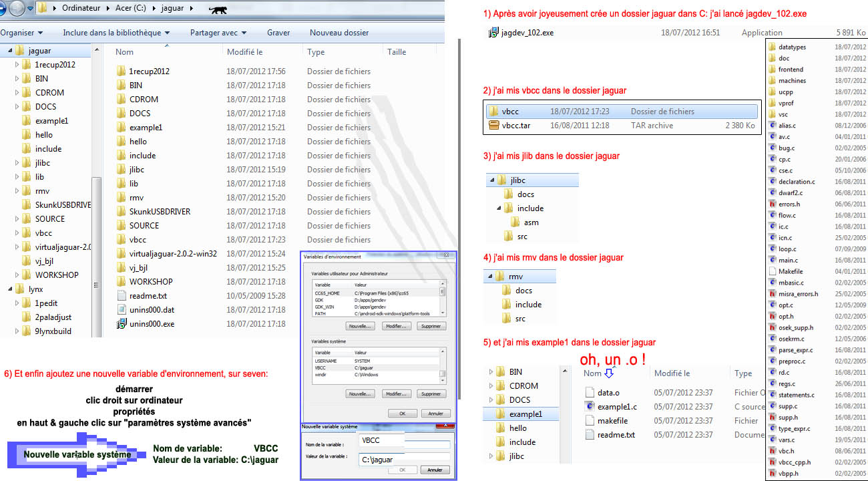Click Graver in the Explorer toolbar
The width and height of the screenshot is (868, 481).
click(x=278, y=33)
